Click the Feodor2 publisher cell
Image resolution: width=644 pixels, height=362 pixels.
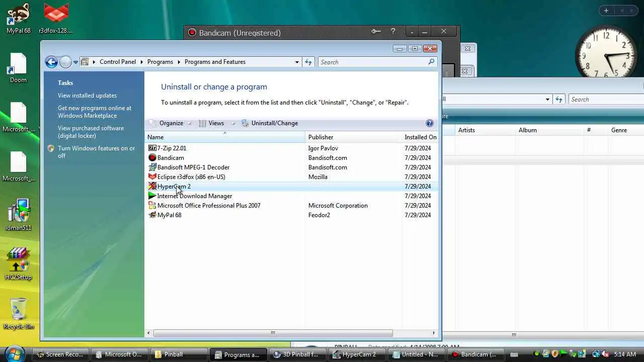319,215
